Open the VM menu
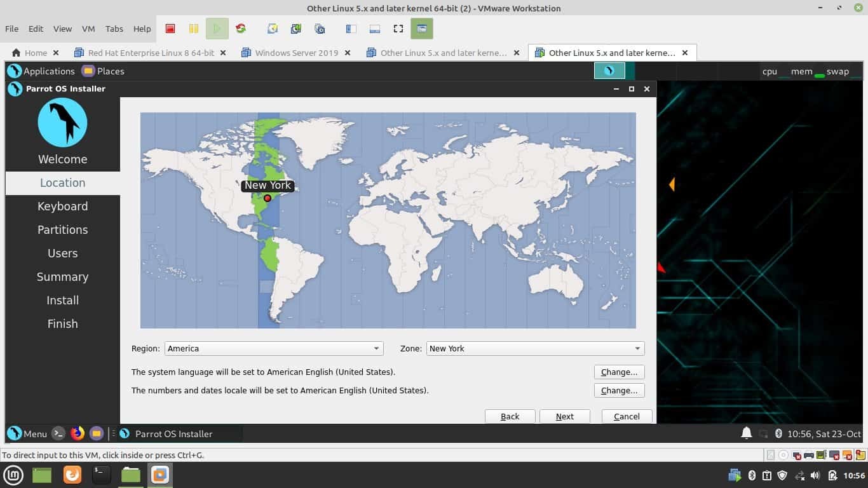868x488 pixels. click(88, 29)
